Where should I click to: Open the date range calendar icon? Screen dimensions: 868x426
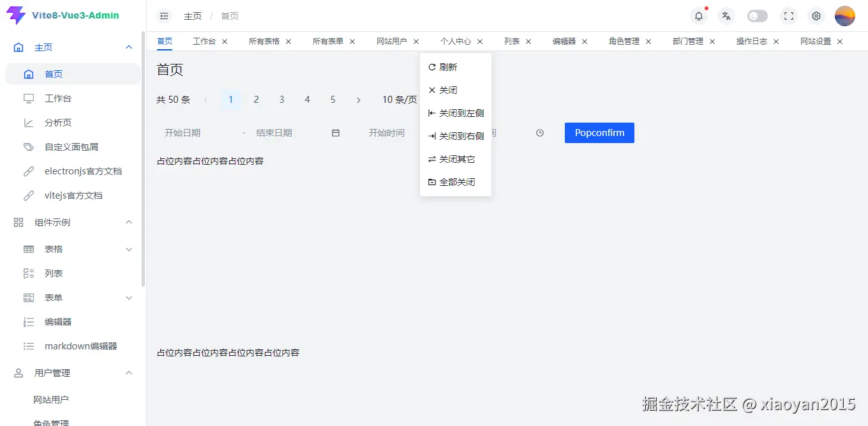[336, 133]
